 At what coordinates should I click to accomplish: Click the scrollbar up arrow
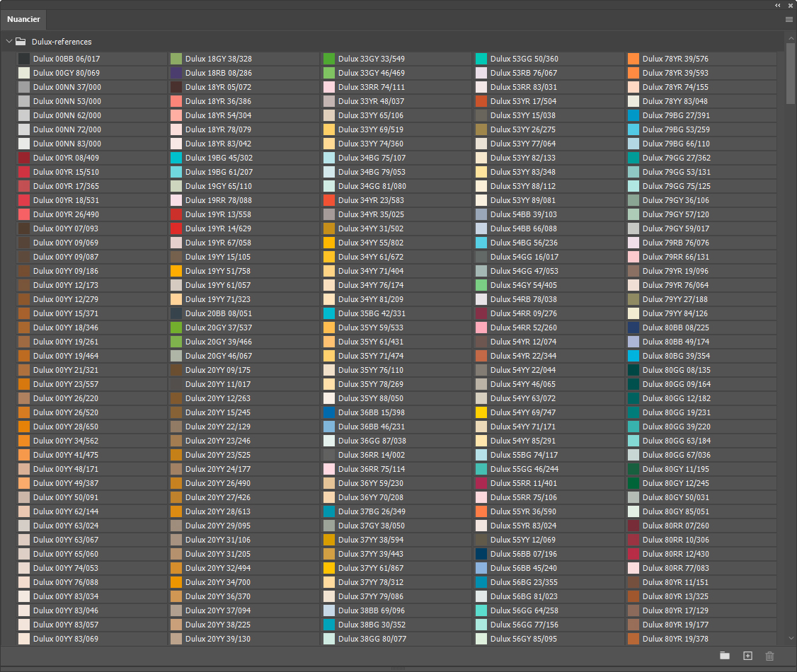click(791, 37)
